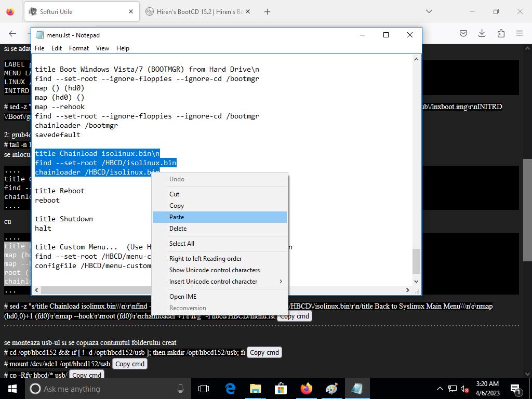The image size is (532, 399).
Task: Open File Explorer from the taskbar
Action: coord(255,389)
